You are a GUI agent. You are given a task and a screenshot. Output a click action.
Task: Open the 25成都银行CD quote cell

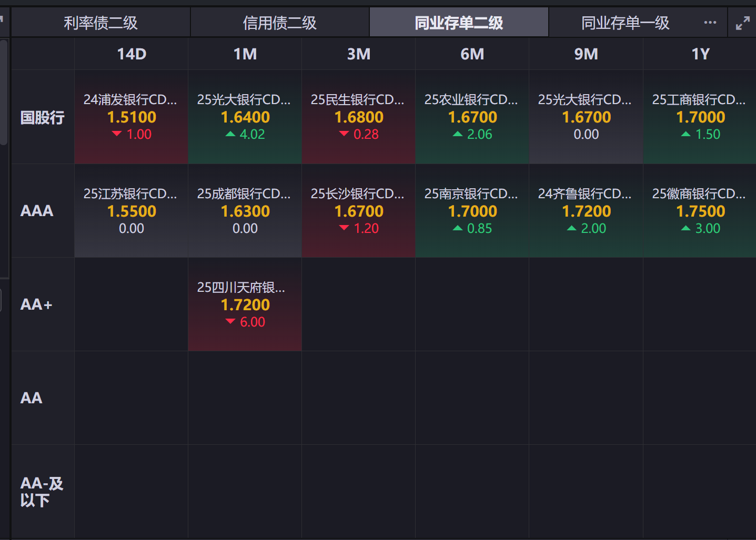point(245,211)
